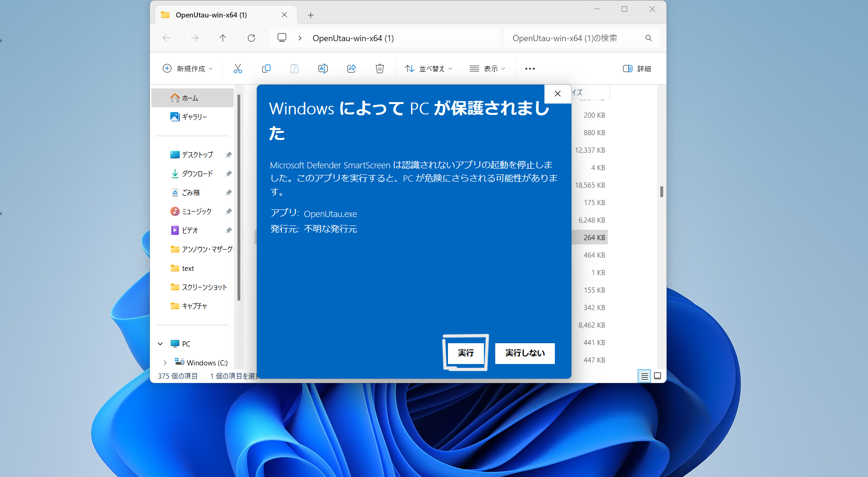
Task: Click the 6,248 KB size cell
Action: point(592,220)
